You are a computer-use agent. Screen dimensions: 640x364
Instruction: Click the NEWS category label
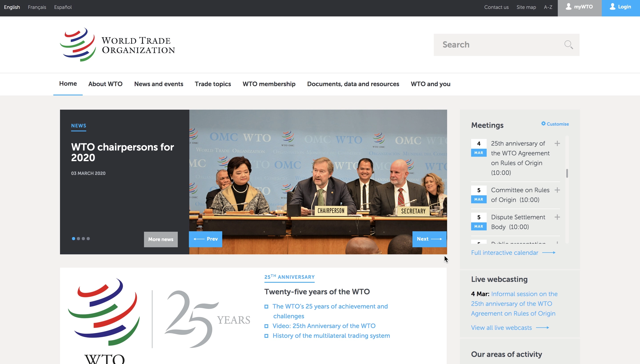(79, 126)
